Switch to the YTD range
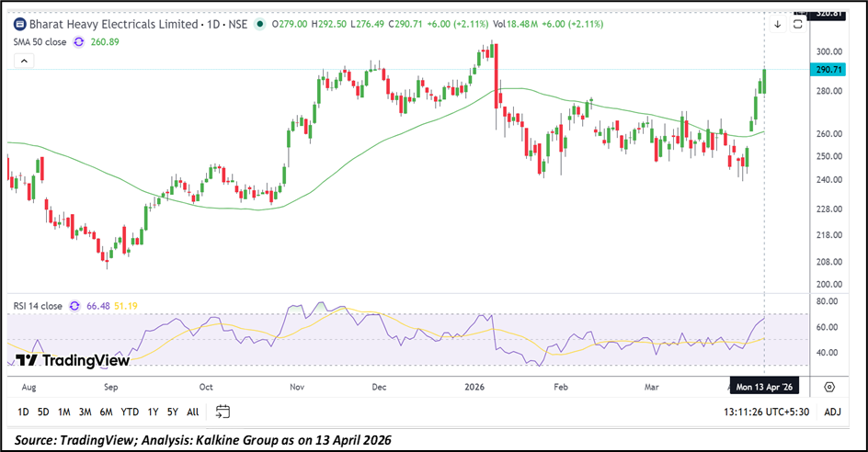 129,412
